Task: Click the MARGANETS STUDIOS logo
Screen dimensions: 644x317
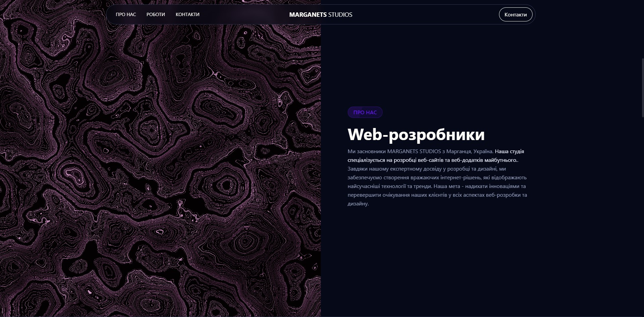Action: click(x=320, y=15)
